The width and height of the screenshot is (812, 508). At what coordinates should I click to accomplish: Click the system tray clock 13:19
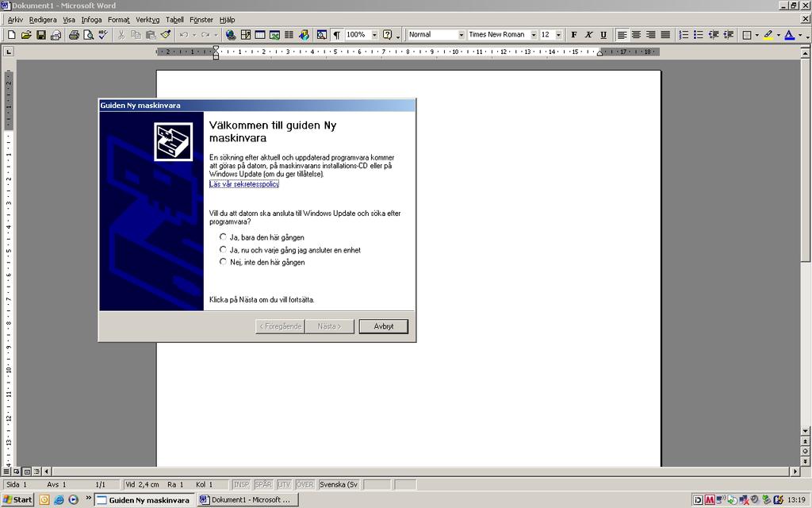(x=796, y=500)
